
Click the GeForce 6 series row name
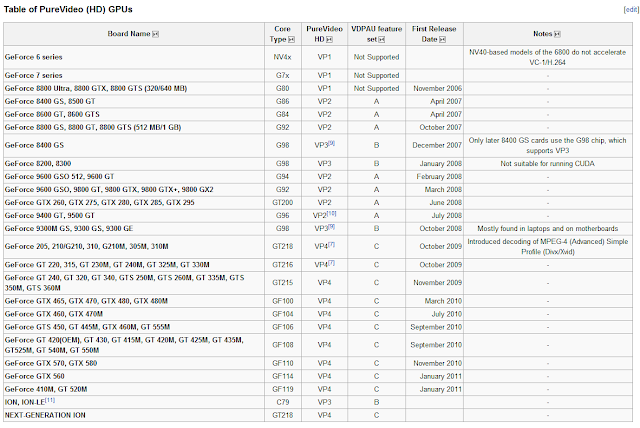tap(33, 57)
